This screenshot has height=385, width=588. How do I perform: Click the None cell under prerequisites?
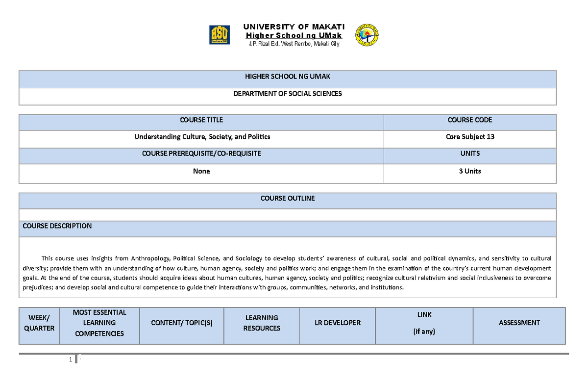(x=201, y=171)
